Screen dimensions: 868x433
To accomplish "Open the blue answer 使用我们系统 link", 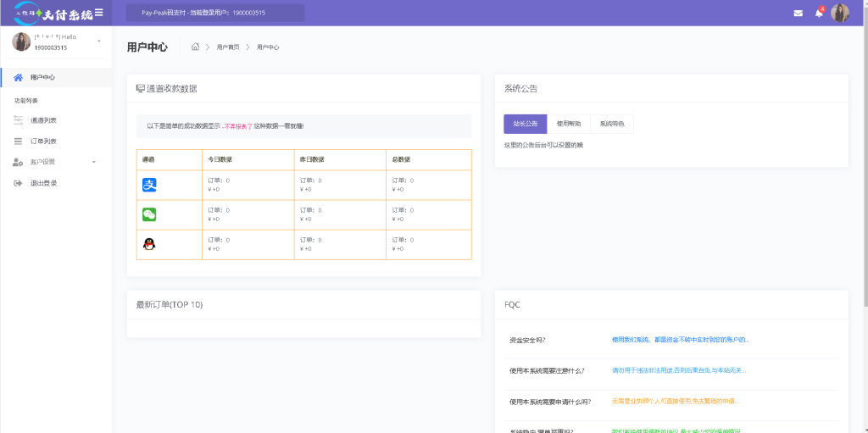I will (681, 340).
